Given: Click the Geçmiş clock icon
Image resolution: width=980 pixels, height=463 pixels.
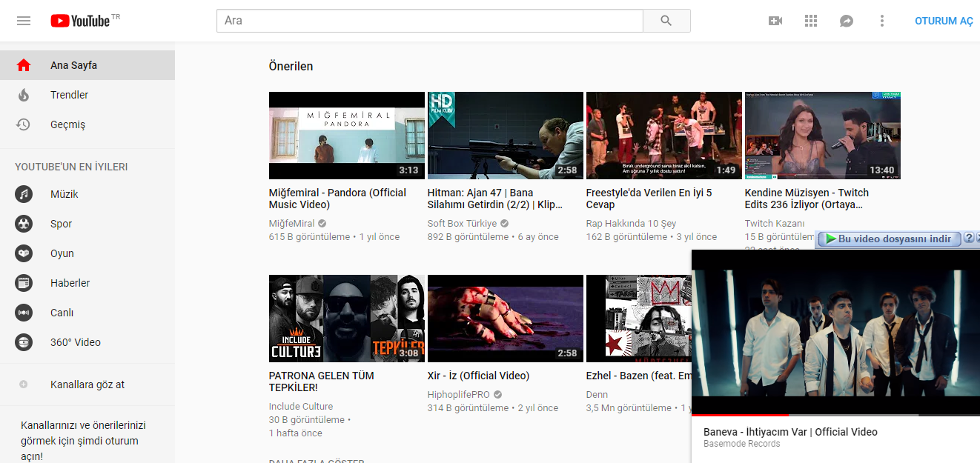Looking at the screenshot, I should [x=24, y=124].
